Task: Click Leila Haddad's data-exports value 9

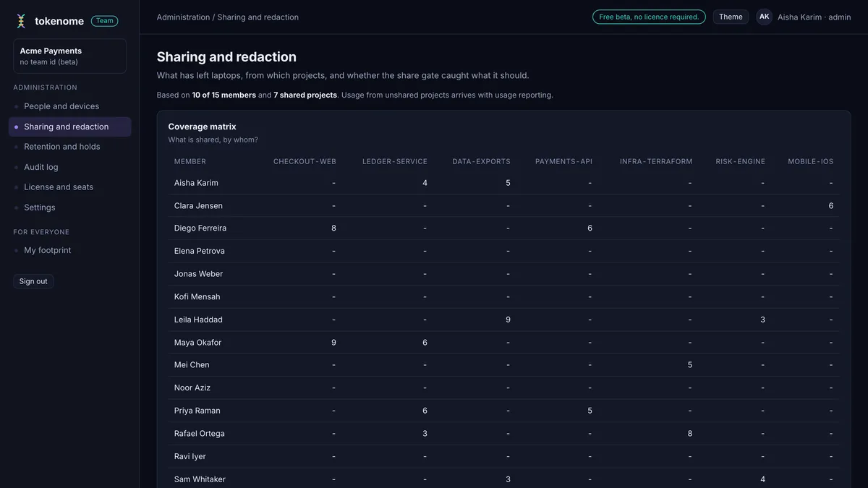Action: 508,320
